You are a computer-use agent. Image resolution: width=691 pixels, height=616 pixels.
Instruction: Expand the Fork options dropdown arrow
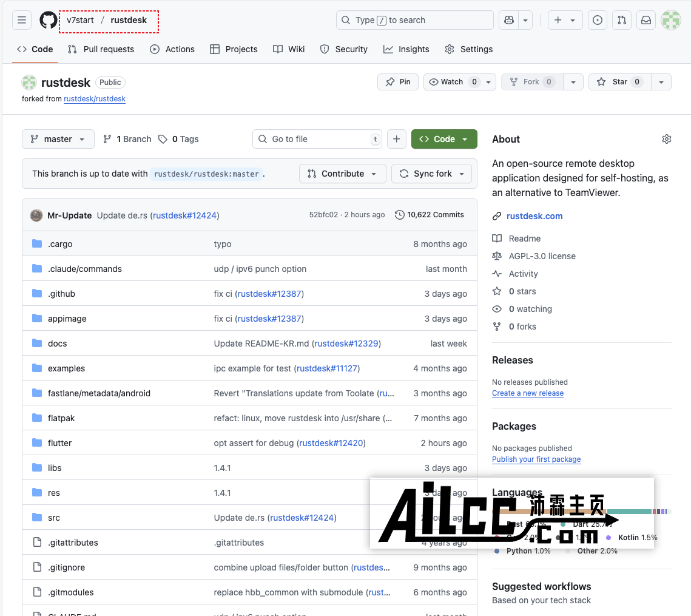(x=573, y=82)
